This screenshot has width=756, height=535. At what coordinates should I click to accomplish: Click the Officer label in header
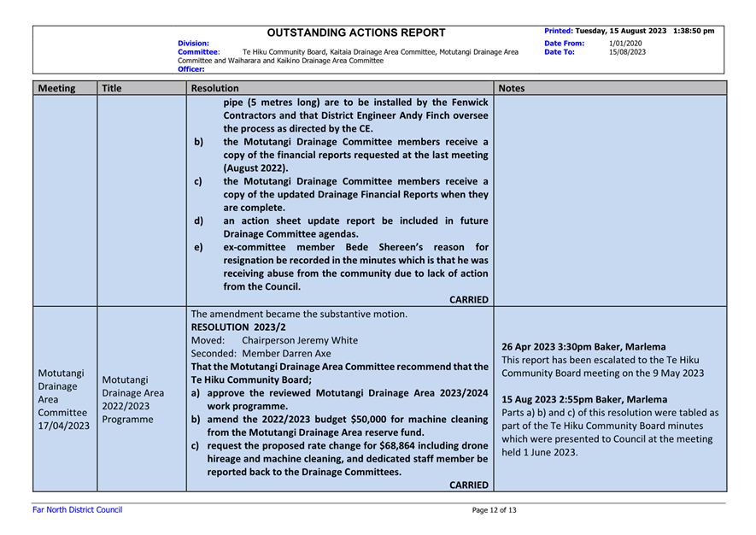tap(190, 70)
